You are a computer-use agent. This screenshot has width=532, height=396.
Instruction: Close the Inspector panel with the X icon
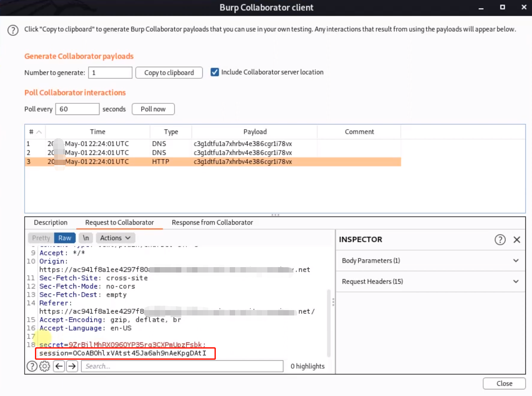[517, 239]
